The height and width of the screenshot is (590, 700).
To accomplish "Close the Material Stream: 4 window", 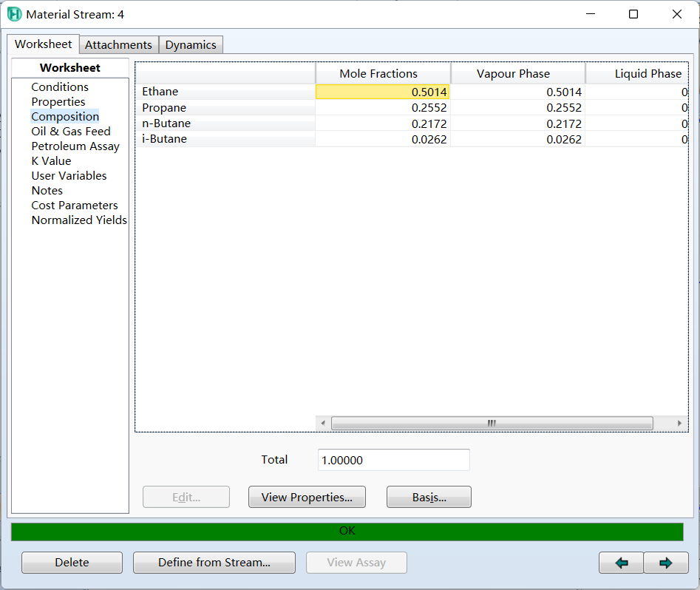I will pyautogui.click(x=676, y=14).
